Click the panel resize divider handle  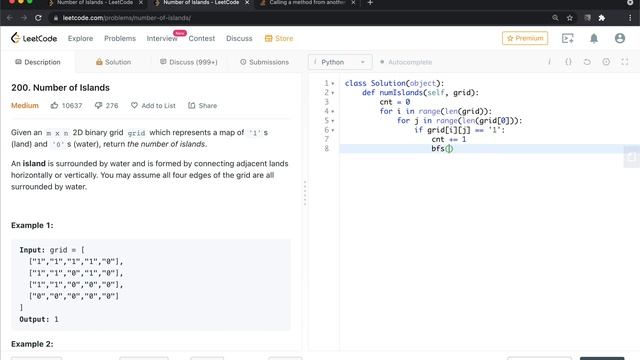[x=304, y=193]
